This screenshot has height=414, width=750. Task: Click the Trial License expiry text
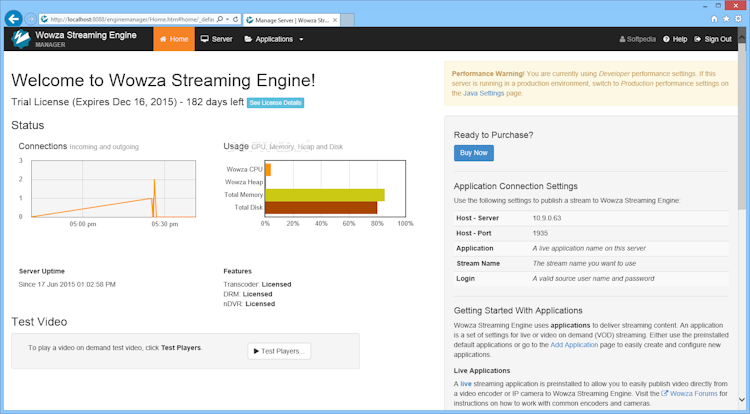(128, 102)
